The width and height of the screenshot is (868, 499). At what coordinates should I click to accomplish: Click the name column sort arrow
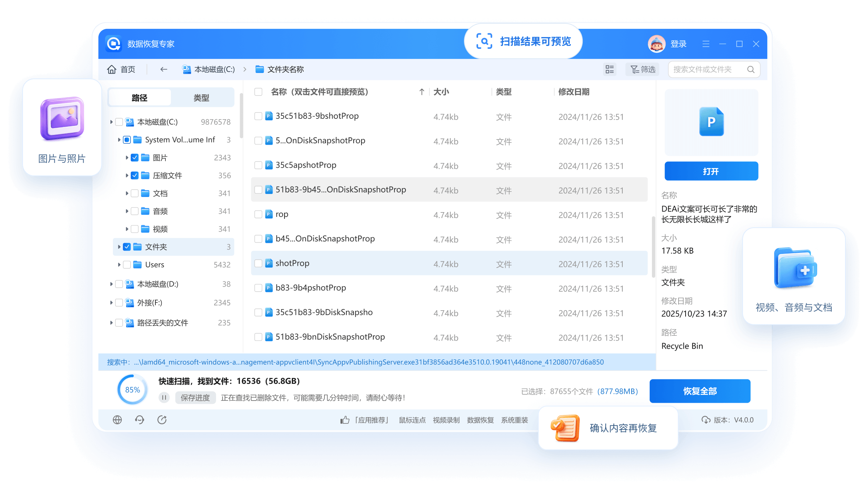pyautogui.click(x=422, y=92)
